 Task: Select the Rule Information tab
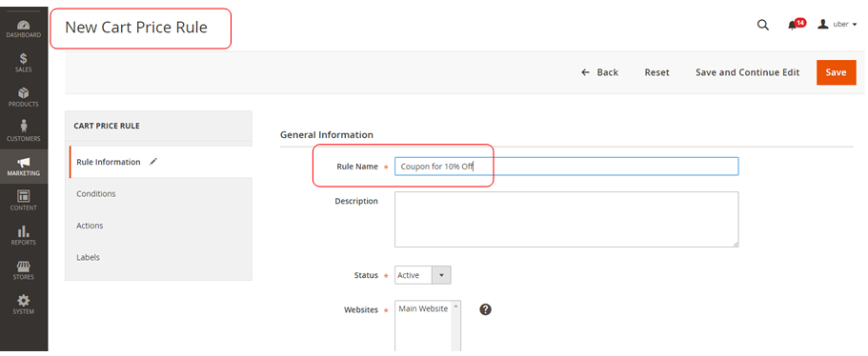point(160,162)
